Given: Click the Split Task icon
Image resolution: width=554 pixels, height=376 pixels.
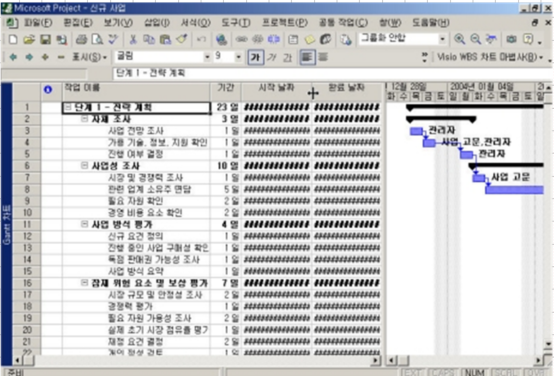Looking at the screenshot, I should click(x=274, y=39).
